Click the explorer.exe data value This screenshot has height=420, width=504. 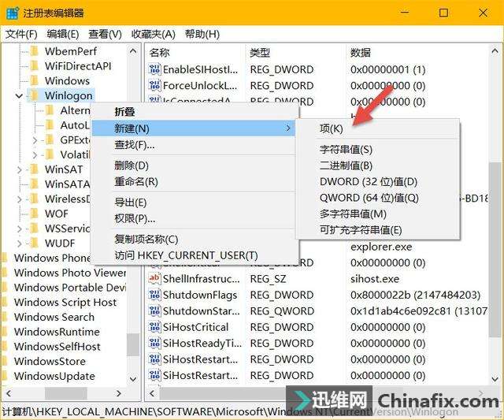tap(381, 247)
